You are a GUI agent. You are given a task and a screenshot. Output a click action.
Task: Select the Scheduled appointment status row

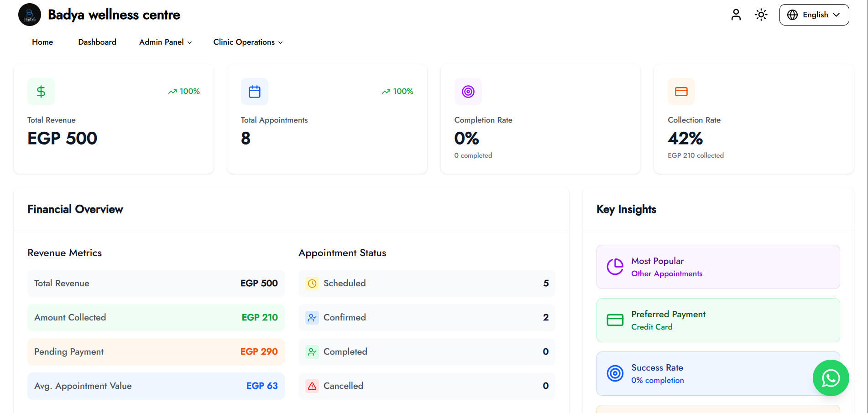pos(427,284)
